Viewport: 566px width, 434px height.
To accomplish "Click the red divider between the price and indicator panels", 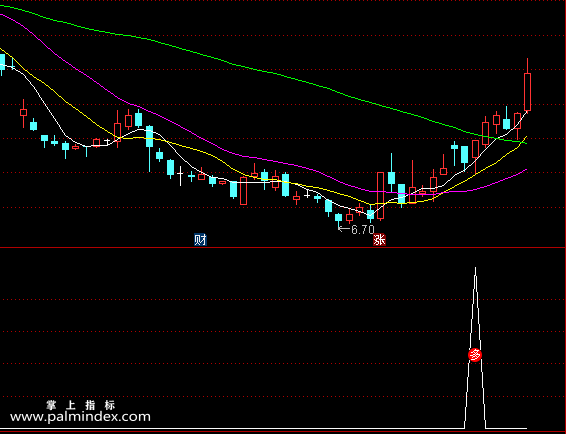I will click(x=283, y=248).
